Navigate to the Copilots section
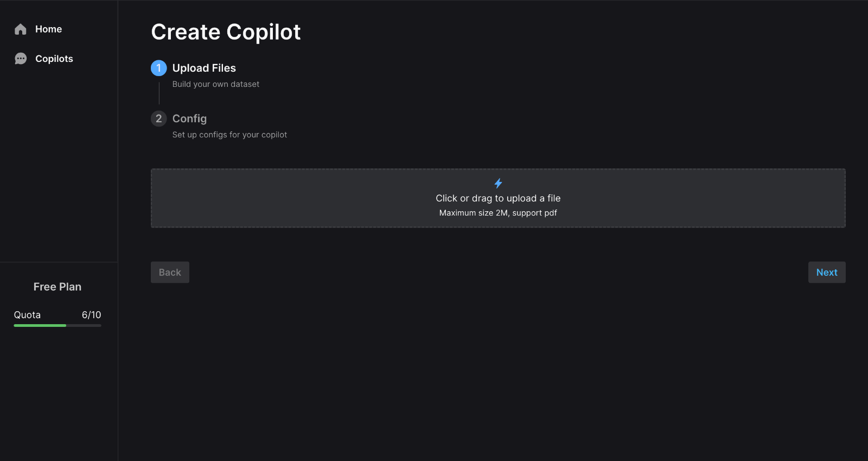This screenshot has width=868, height=461. [54, 58]
